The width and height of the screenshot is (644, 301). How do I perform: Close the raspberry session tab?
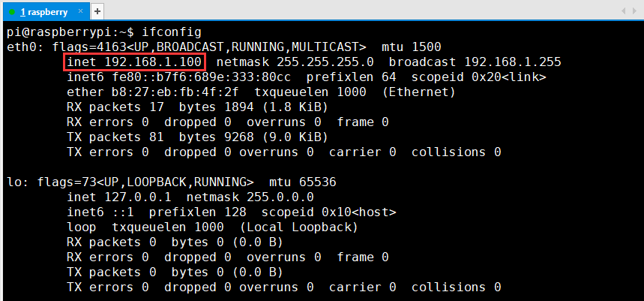pyautogui.click(x=80, y=11)
